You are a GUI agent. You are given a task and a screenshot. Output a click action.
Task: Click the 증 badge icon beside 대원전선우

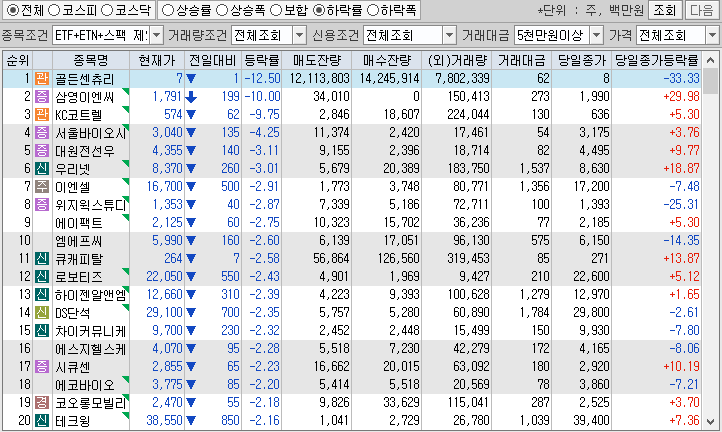click(x=42, y=150)
